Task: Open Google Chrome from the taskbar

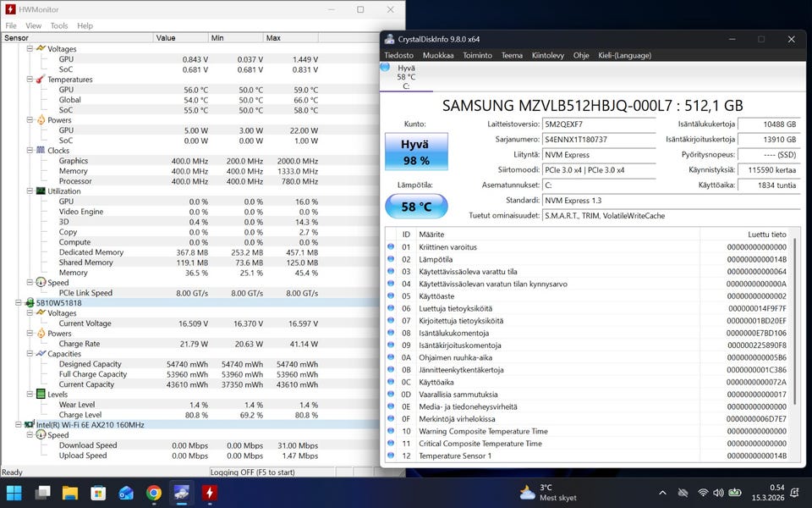Action: tap(154, 493)
